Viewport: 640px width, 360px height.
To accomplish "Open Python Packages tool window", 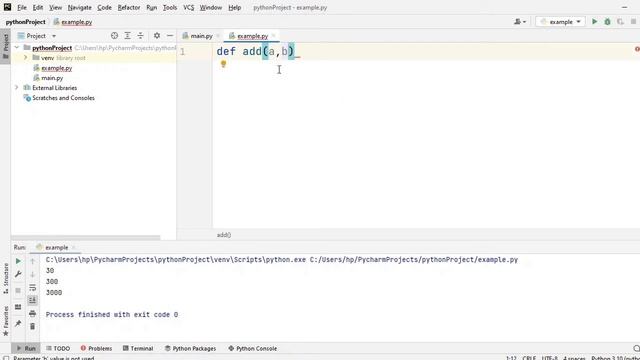I will click(190, 349).
